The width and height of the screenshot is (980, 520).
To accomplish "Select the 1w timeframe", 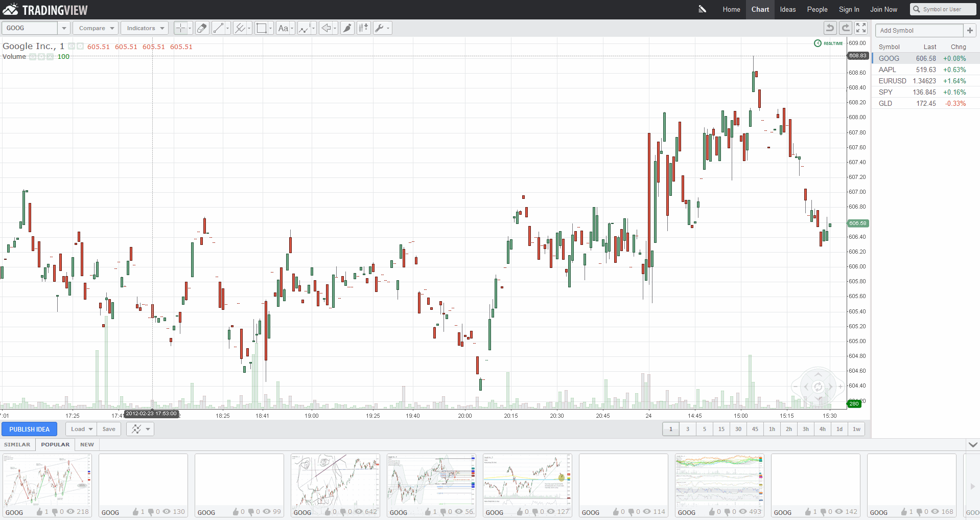I will (x=857, y=429).
